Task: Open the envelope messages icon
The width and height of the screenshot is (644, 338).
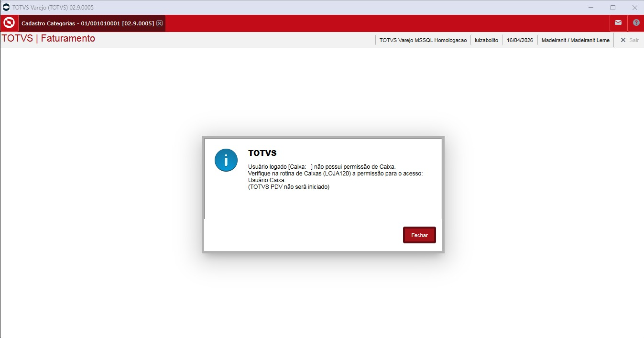Action: [618, 23]
